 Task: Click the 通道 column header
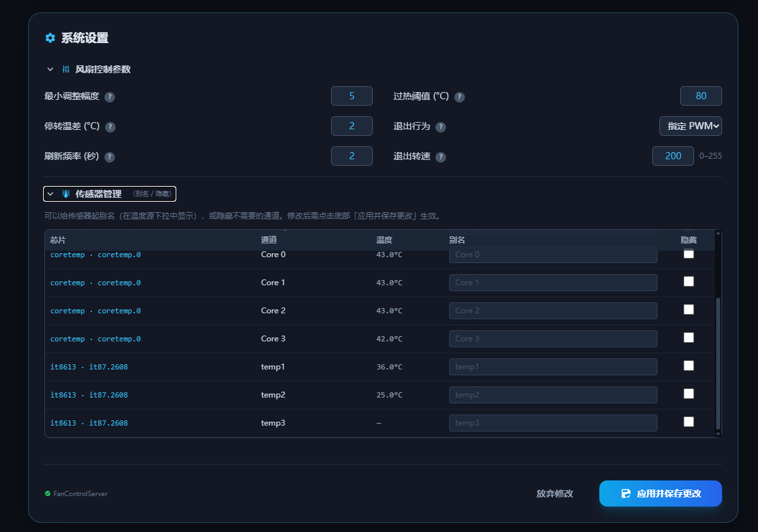pos(269,240)
